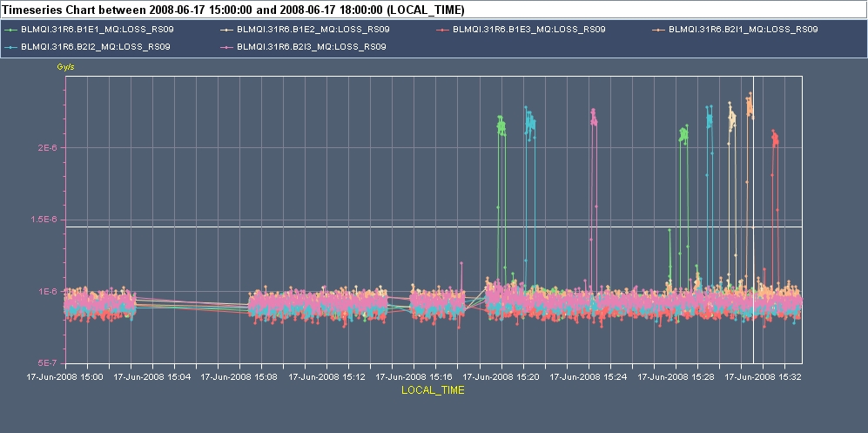
Task: Click the cyan B2I2 legend line marker
Action: (10, 46)
